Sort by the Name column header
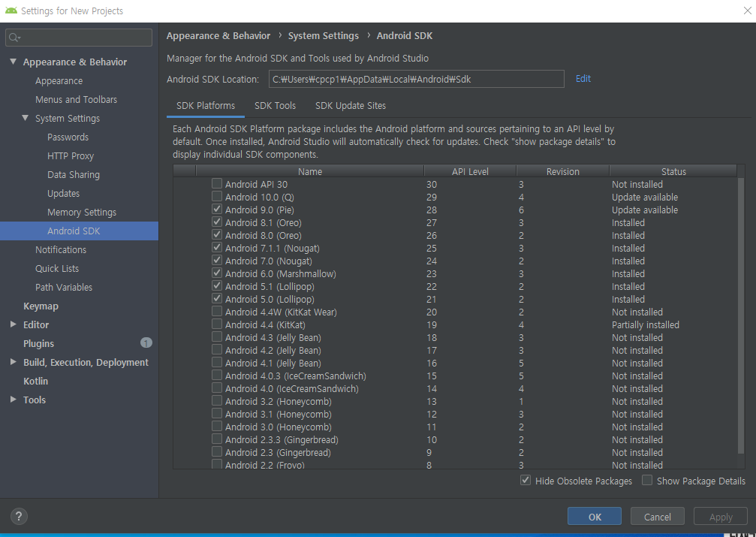The image size is (756, 537). coord(309,171)
